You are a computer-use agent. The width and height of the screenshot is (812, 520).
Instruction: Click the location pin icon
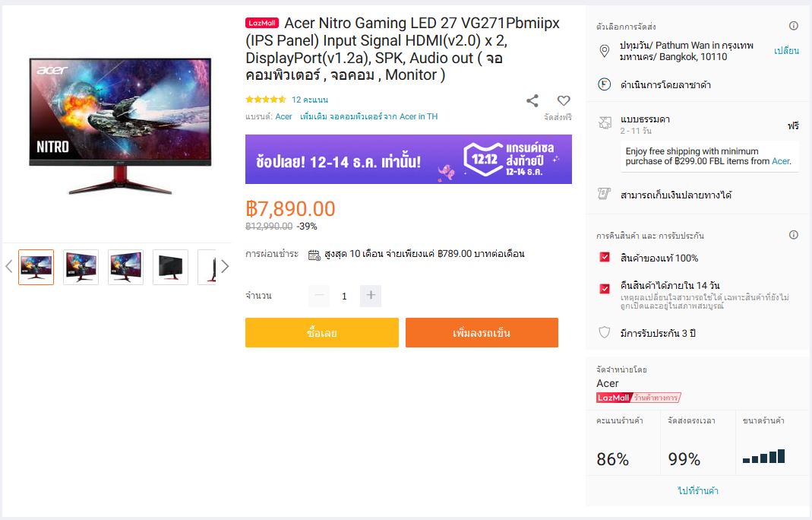click(x=604, y=51)
